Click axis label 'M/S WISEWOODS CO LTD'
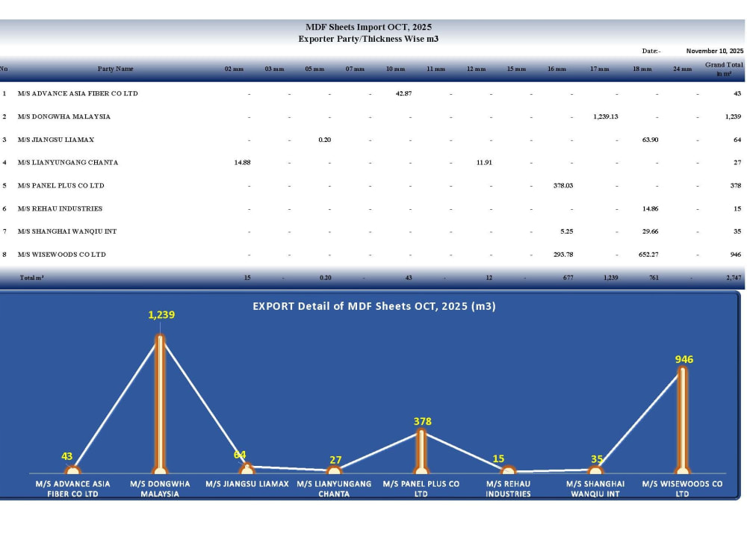The image size is (747, 560). 682,489
